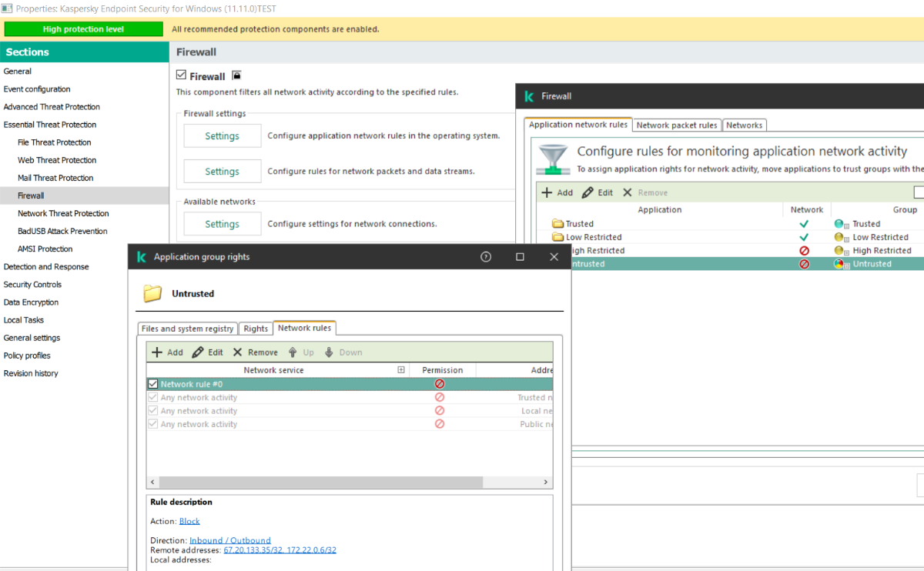Select Network Threat Protection in the sidebar
This screenshot has width=924, height=571.
63,213
